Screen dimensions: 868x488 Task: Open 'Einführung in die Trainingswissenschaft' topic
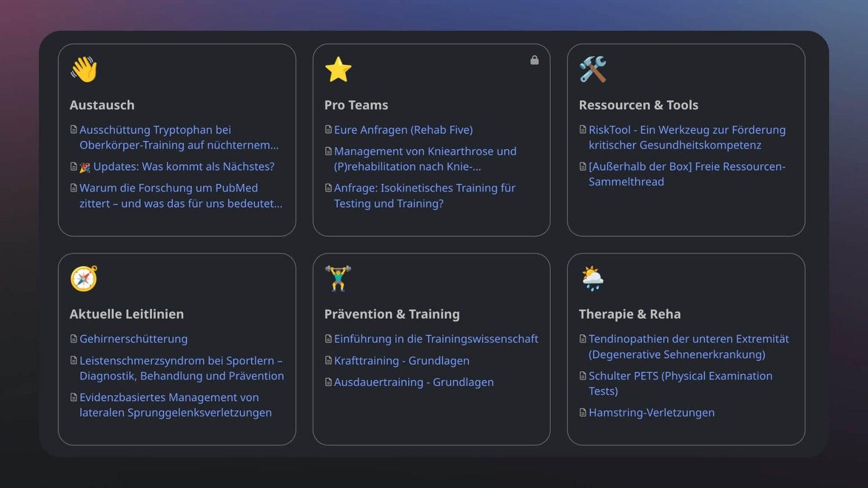[436, 339]
